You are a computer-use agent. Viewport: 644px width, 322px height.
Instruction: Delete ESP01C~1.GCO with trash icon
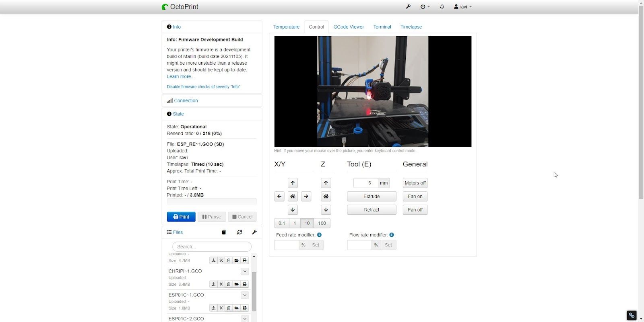[229, 308]
